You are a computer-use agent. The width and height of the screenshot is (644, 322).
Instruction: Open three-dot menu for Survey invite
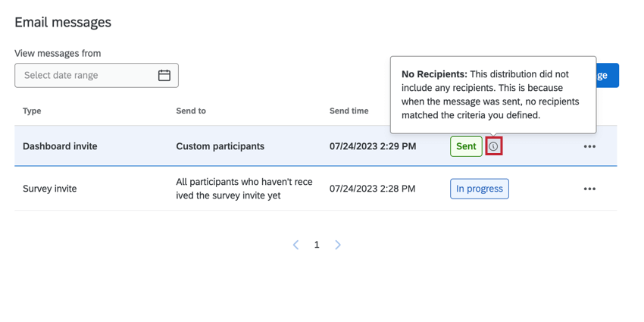tap(589, 189)
